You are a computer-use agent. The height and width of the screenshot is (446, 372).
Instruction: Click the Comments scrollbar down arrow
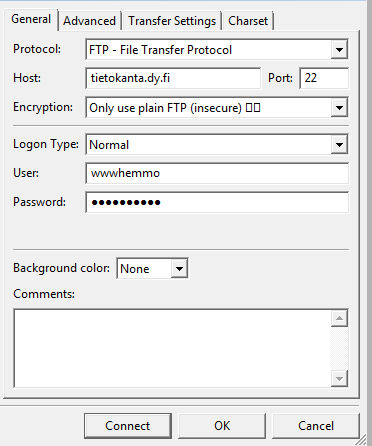click(339, 379)
